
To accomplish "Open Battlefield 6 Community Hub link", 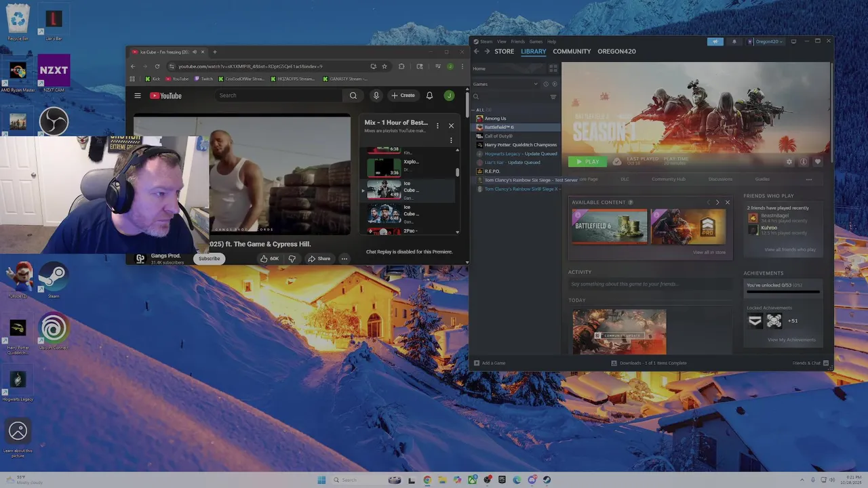I will [669, 179].
